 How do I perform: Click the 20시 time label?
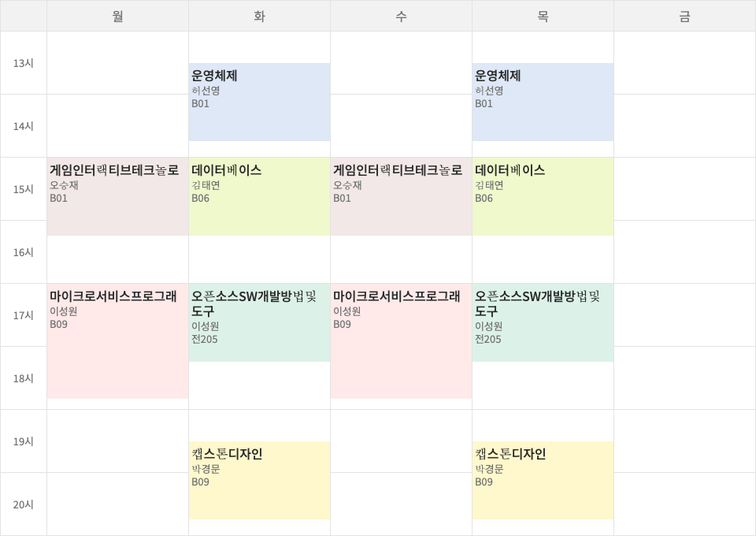coord(23,504)
